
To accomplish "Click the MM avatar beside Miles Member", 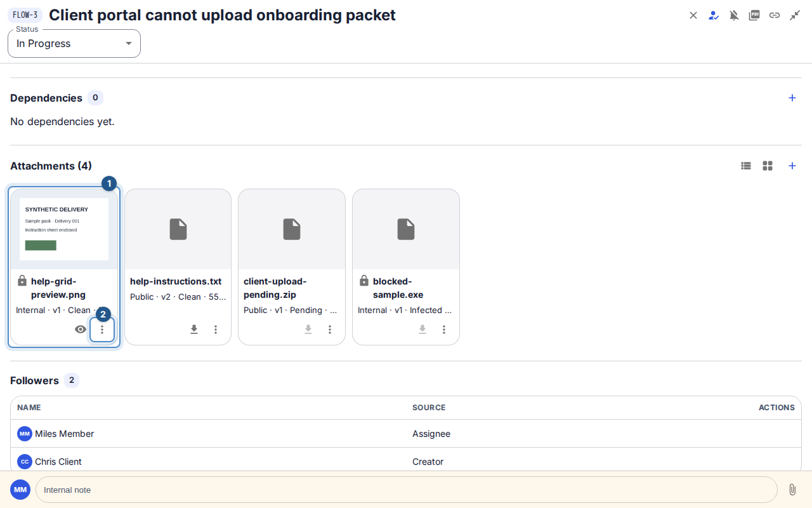I will coord(24,434).
